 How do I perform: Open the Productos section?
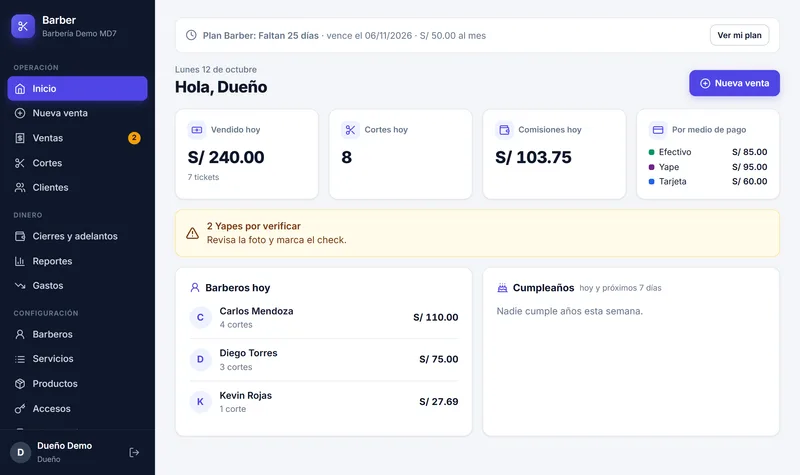point(78,384)
